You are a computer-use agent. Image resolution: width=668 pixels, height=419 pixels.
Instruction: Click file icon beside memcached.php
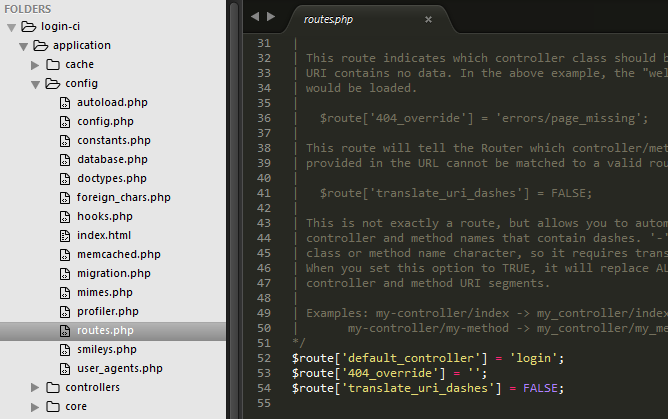click(x=65, y=255)
